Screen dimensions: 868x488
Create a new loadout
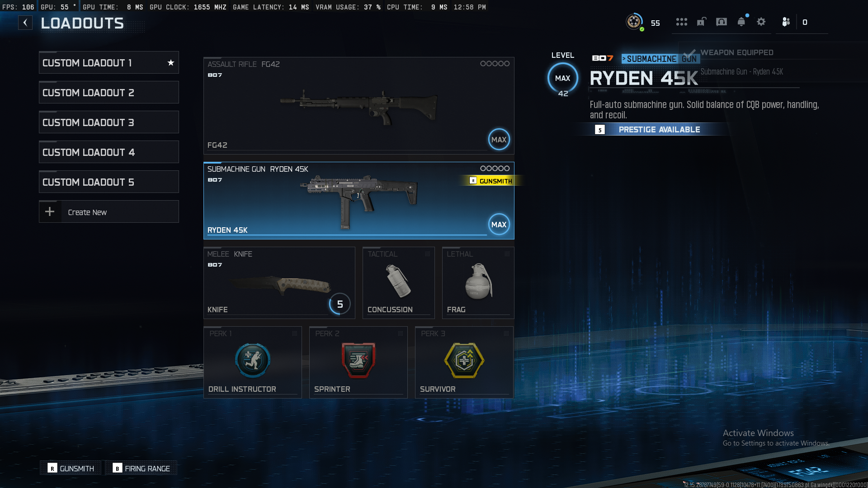click(x=109, y=212)
